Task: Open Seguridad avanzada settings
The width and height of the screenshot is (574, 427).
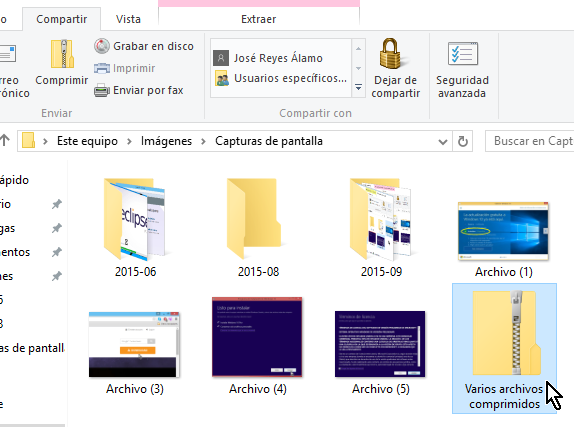Action: [462, 70]
